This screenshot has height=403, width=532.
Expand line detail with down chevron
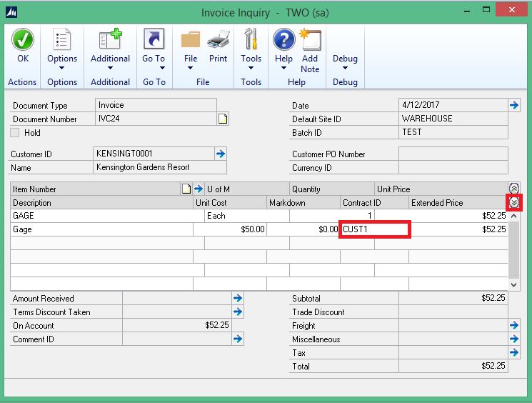click(514, 203)
